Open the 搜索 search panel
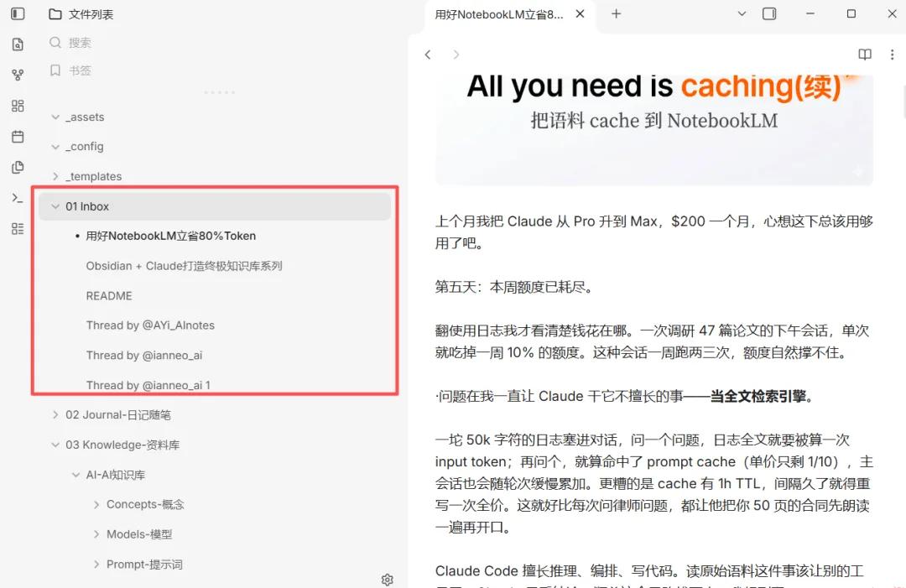This screenshot has height=588, width=906. coord(70,42)
